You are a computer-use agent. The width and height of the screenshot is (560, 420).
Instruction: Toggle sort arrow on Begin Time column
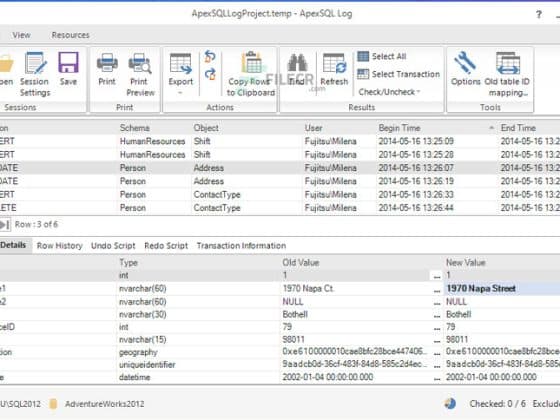(x=491, y=128)
